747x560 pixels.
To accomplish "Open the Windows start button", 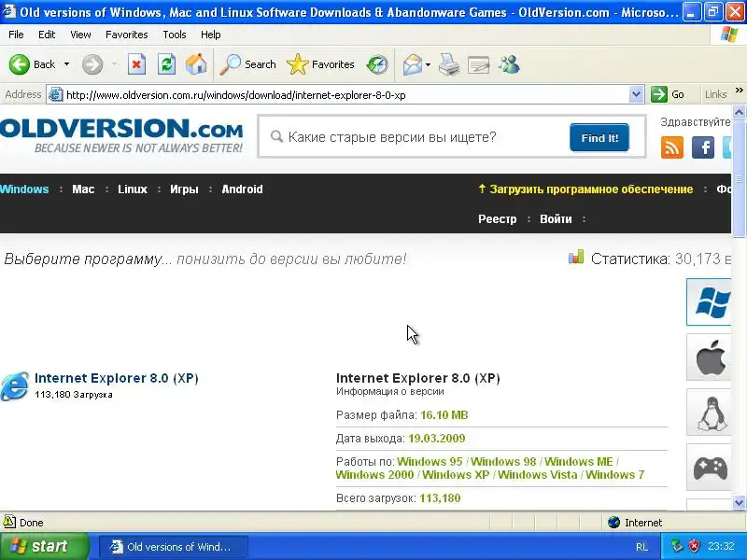I will click(x=44, y=546).
